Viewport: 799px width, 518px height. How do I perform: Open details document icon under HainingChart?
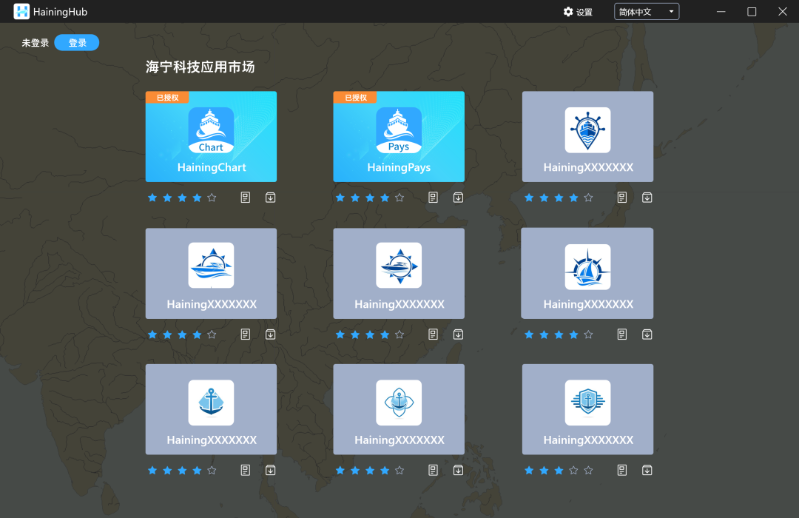245,198
